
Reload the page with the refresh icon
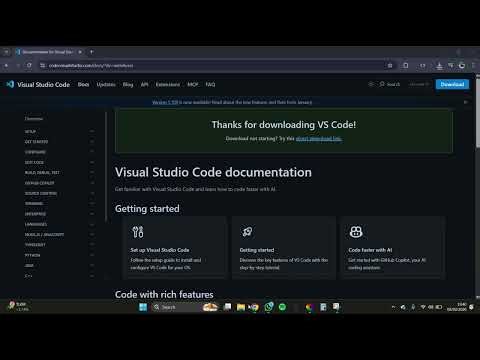29,66
